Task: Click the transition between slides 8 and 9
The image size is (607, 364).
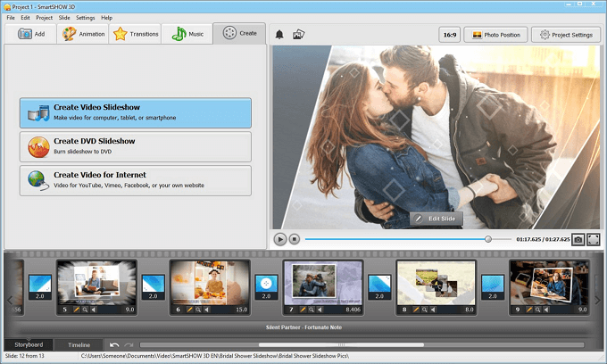Action: click(492, 287)
